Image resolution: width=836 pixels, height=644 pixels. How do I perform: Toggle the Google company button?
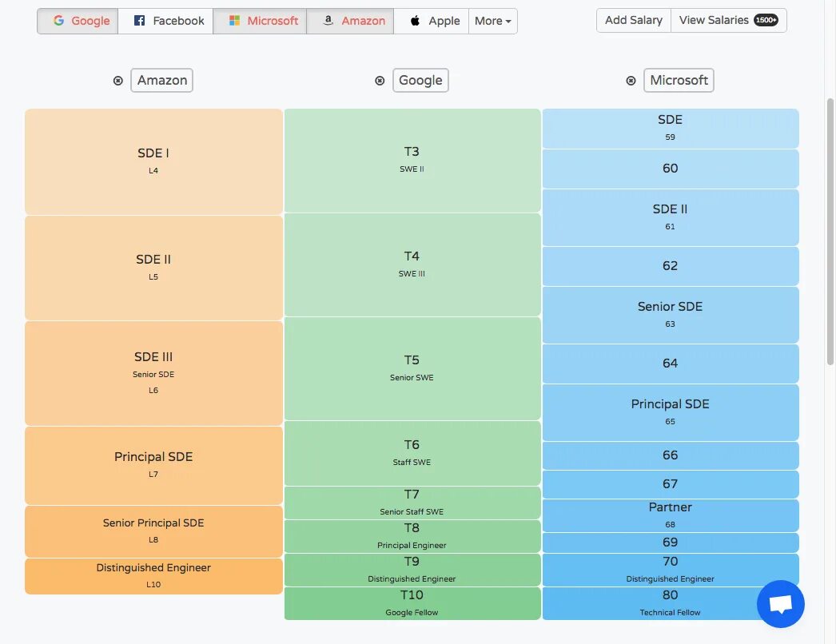pos(78,21)
